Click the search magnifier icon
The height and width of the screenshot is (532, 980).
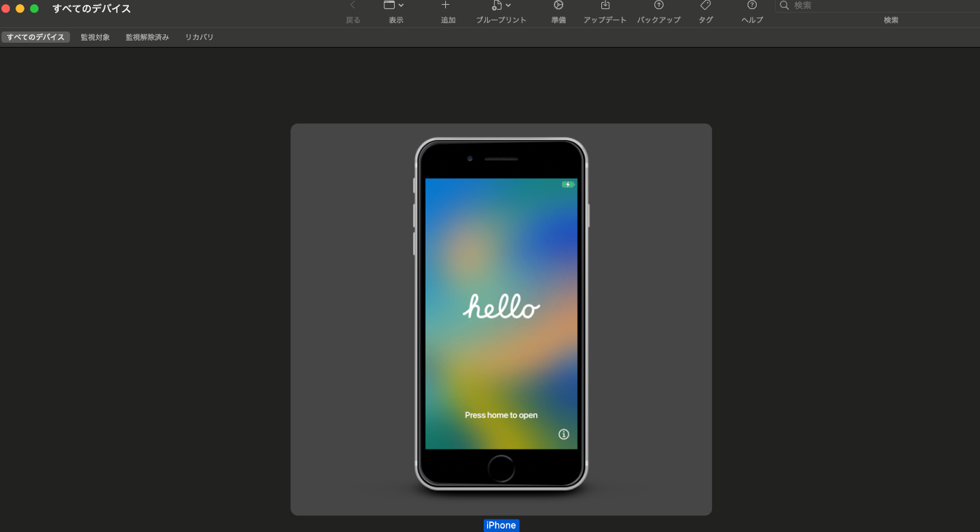(x=785, y=5)
